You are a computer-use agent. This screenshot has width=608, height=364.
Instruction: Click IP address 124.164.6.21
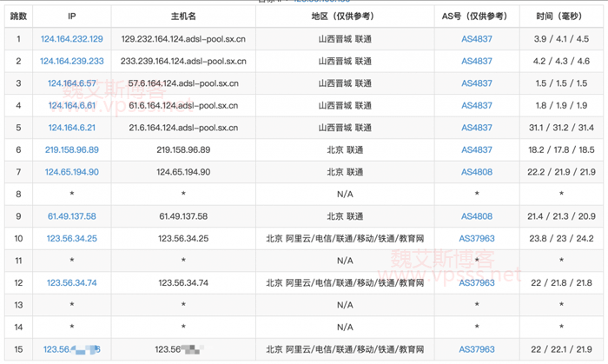(72, 128)
